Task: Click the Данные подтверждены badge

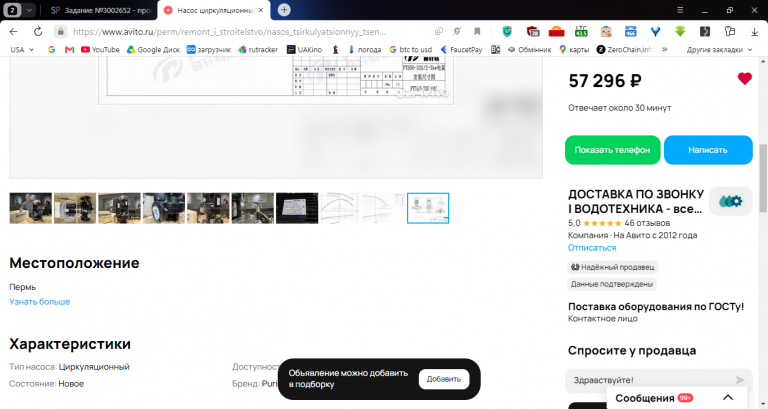Action: point(612,284)
